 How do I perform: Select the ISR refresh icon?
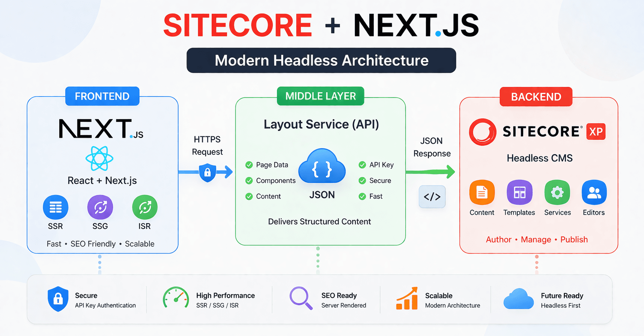point(145,207)
